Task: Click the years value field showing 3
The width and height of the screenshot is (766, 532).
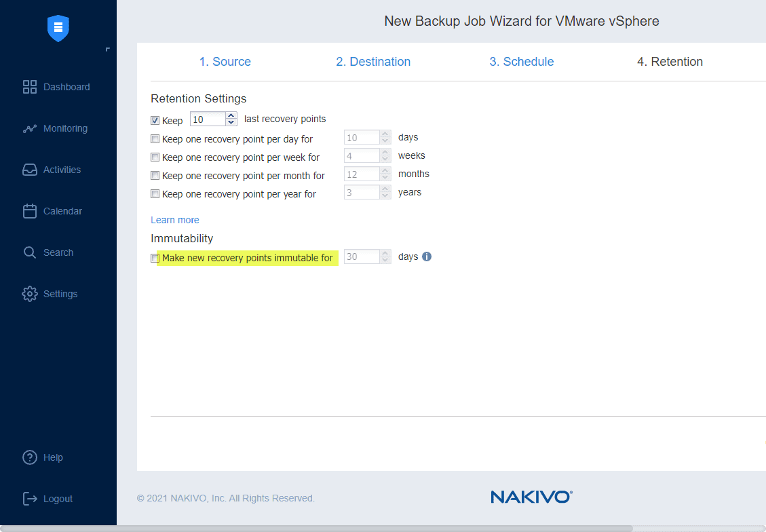Action: click(x=362, y=193)
